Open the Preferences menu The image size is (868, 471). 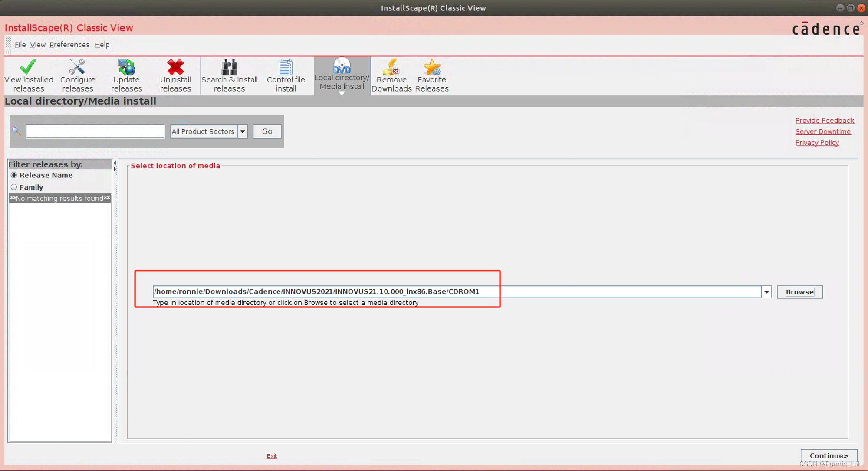69,45
